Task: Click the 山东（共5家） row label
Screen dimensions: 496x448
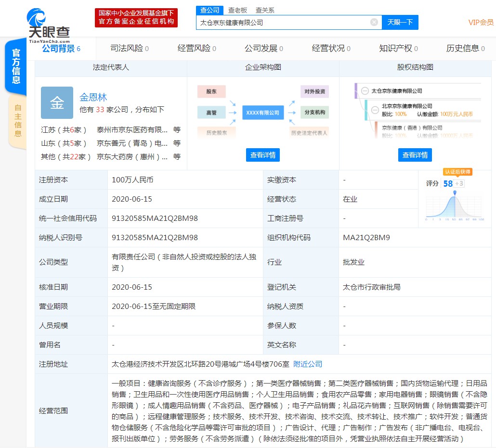Action: pos(63,143)
